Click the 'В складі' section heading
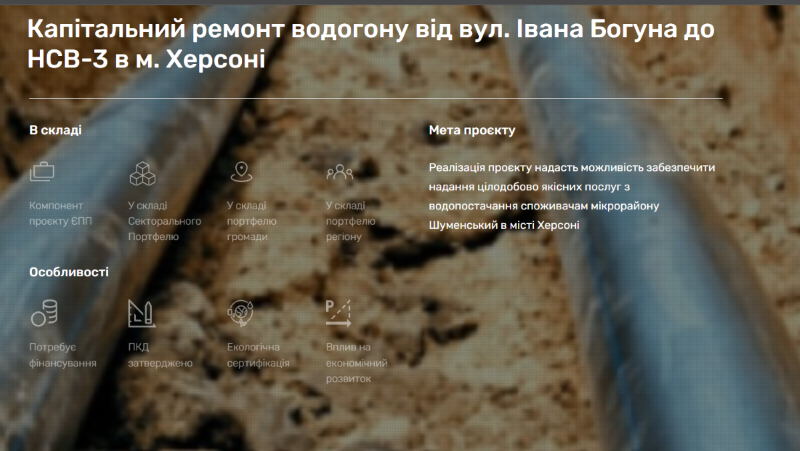 (x=55, y=130)
